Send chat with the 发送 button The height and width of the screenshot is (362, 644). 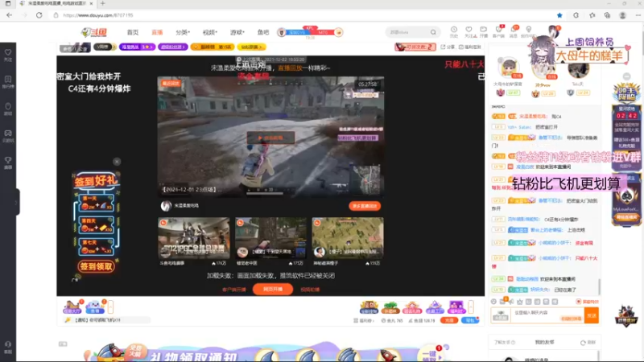(x=592, y=315)
